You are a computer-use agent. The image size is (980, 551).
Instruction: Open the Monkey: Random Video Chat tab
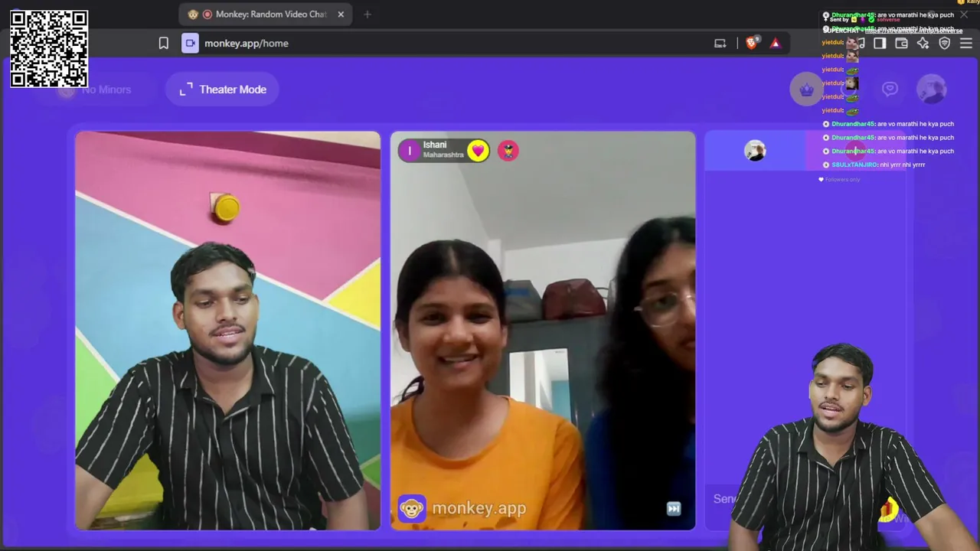tap(265, 14)
